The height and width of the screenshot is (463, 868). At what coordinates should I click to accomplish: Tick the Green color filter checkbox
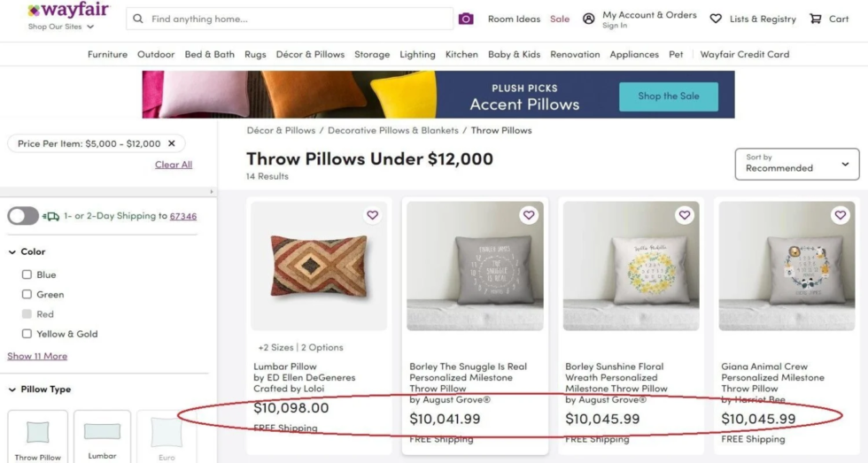tap(27, 295)
